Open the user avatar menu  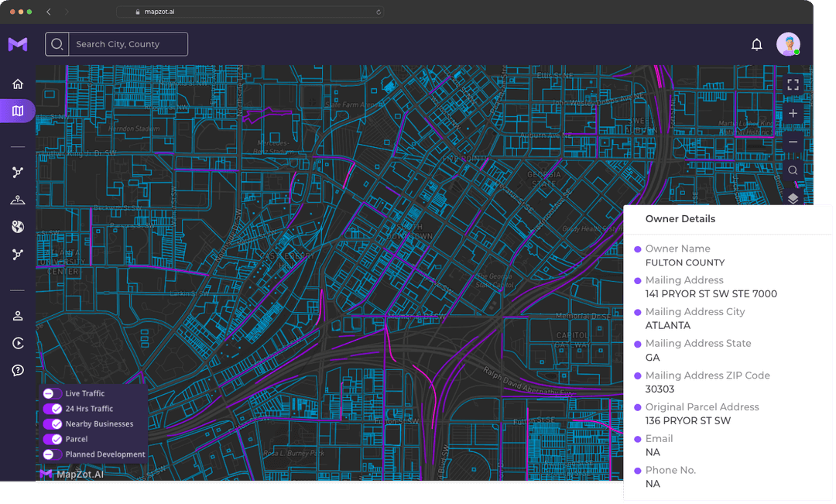pos(788,44)
